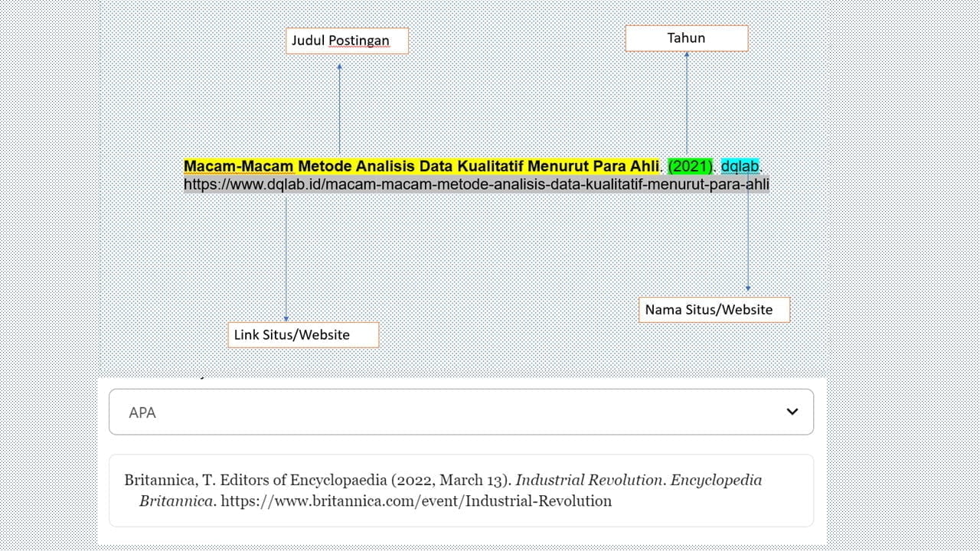Screen dimensions: 980x551
Task: Open the APA citation style dropdown
Action: 461,412
